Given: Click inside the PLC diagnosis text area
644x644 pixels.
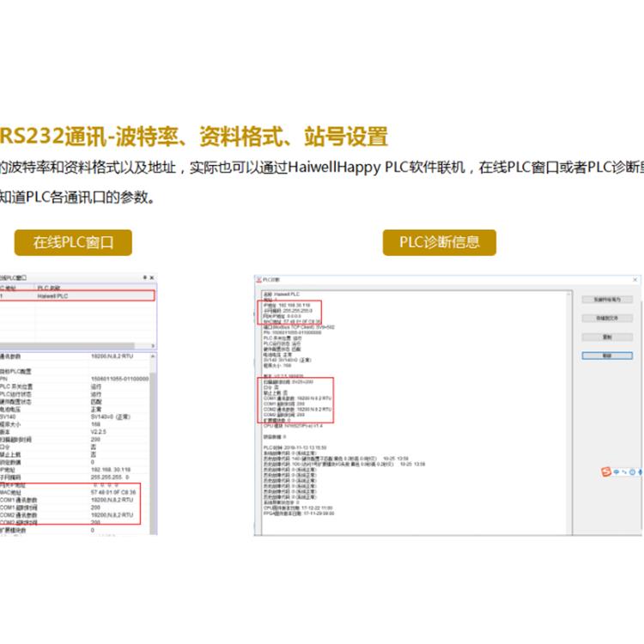Looking at the screenshot, I should pyautogui.click(x=415, y=413).
